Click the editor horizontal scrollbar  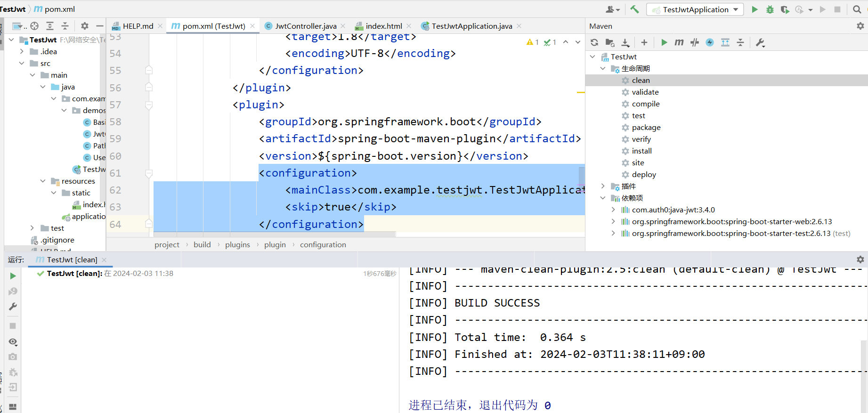275,234
